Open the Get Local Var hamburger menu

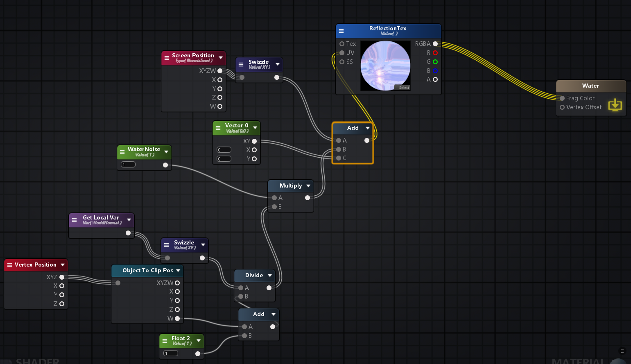[x=74, y=220]
